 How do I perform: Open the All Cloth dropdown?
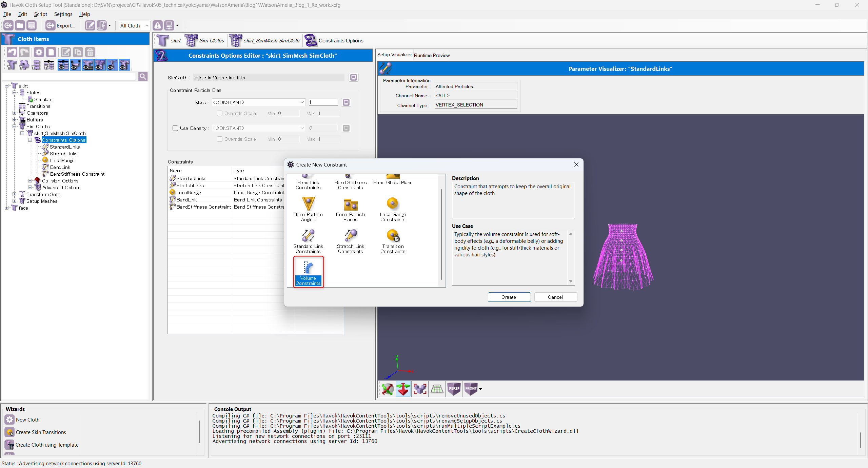(x=134, y=25)
